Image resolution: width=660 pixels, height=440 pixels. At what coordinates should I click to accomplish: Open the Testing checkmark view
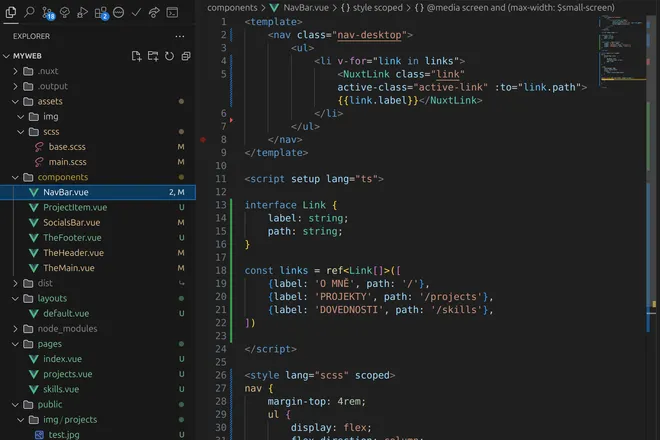point(136,13)
